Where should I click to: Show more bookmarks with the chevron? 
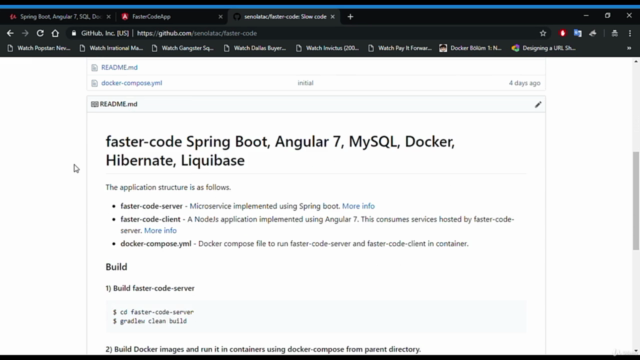tap(629, 48)
